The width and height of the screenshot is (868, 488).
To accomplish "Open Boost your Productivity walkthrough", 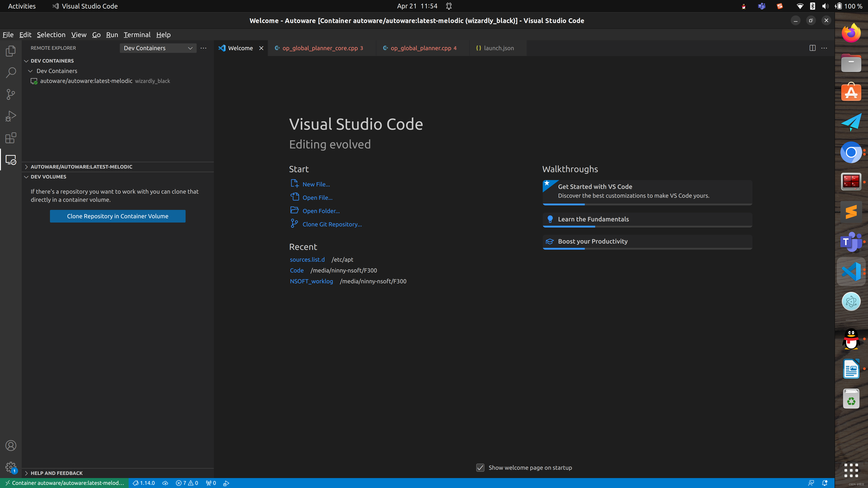I will pos(647,242).
